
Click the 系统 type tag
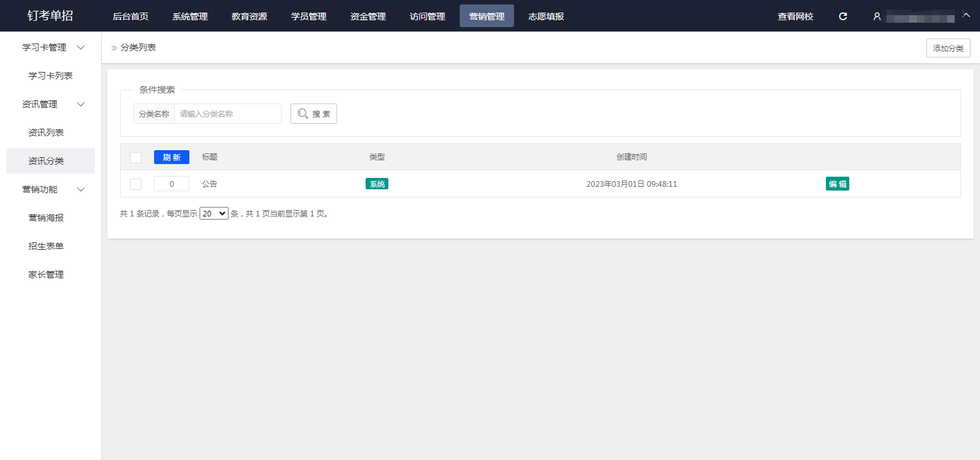click(x=377, y=184)
